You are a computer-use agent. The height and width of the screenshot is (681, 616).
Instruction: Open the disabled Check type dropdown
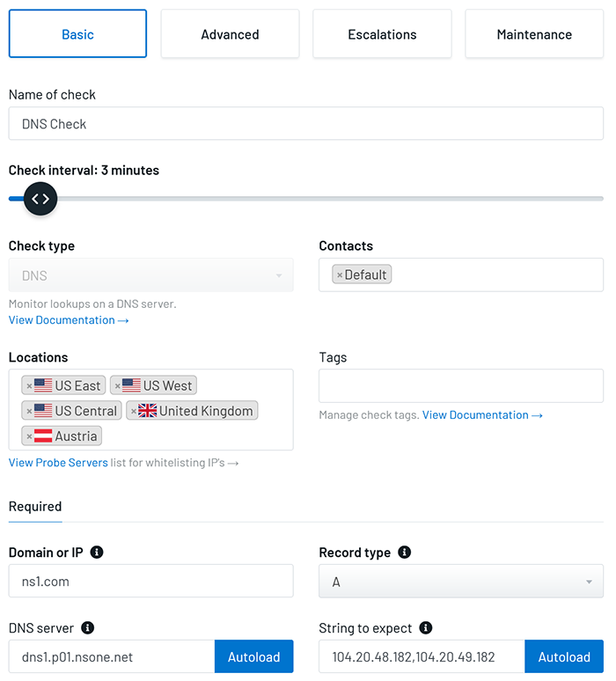(x=150, y=275)
